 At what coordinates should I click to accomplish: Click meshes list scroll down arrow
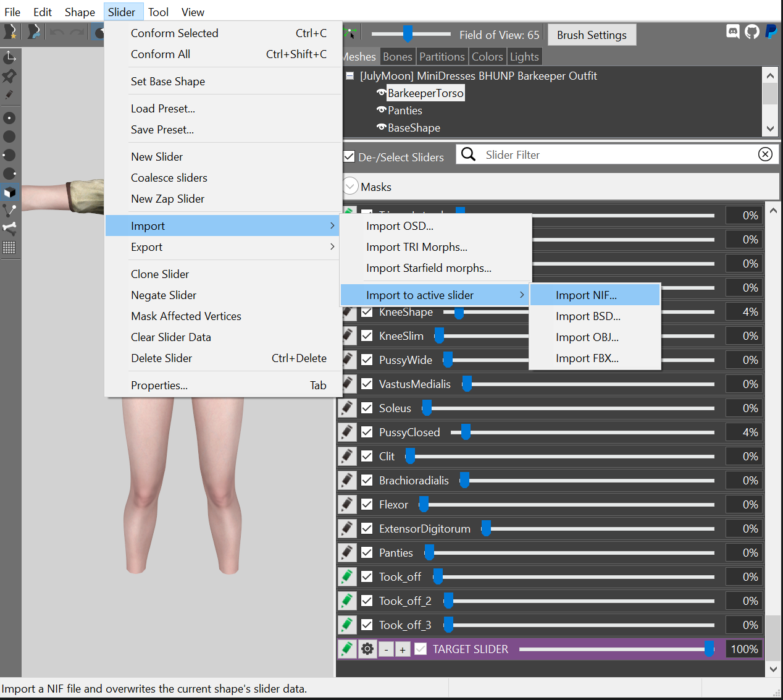[770, 129]
